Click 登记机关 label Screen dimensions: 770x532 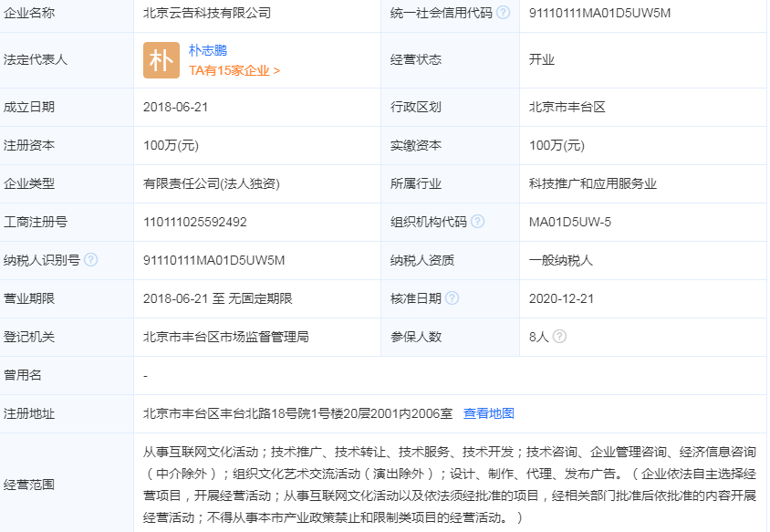pyautogui.click(x=29, y=337)
